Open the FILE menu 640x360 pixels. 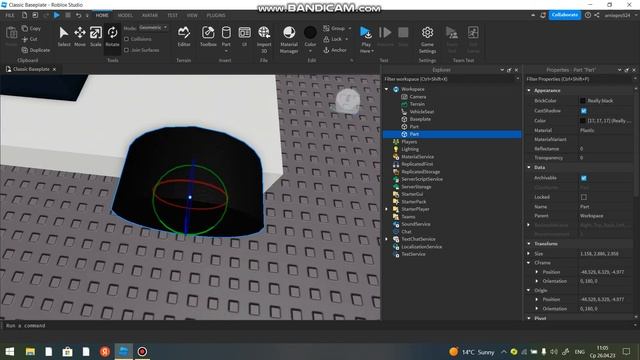click(10, 15)
